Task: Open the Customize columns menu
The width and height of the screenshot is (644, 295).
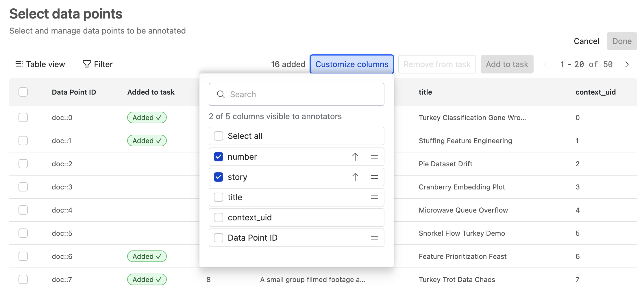Action: click(351, 64)
